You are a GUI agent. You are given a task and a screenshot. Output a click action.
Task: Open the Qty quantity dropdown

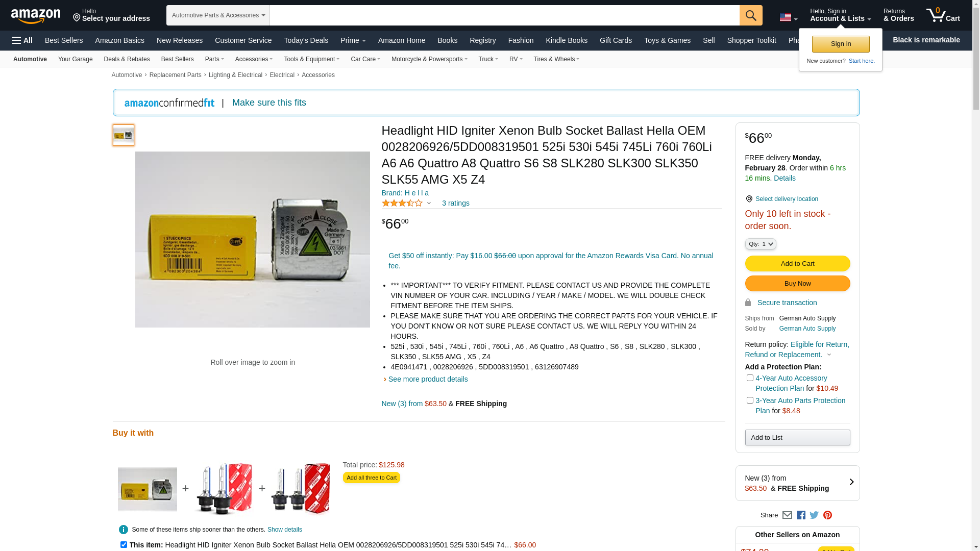pyautogui.click(x=761, y=244)
